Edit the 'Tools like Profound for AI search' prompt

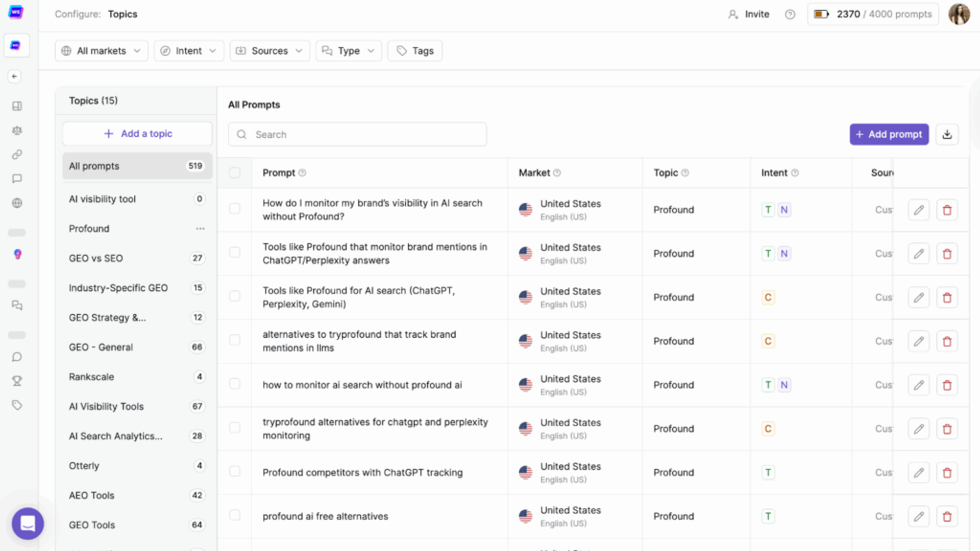(x=919, y=297)
